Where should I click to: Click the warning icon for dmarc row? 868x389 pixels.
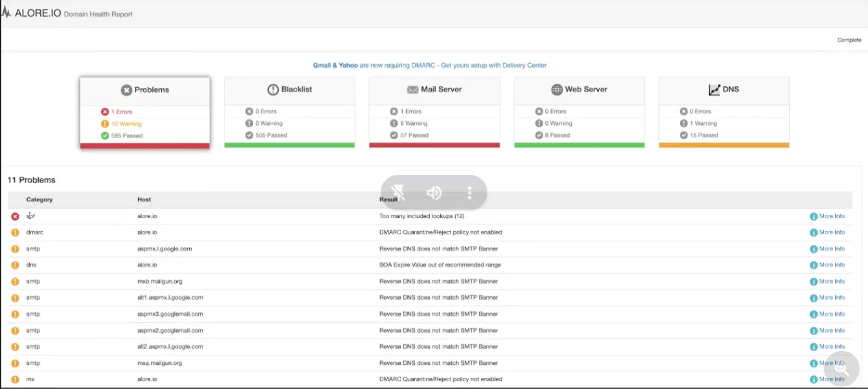[x=15, y=232]
